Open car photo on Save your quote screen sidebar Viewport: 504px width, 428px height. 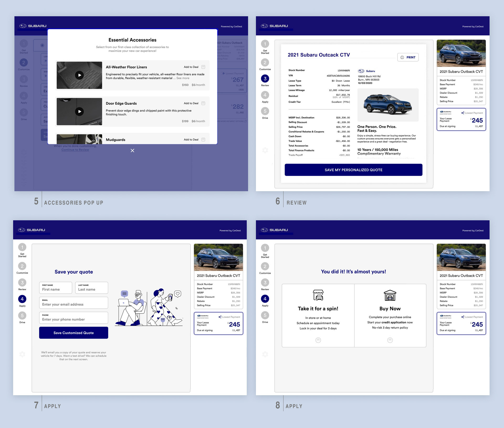(218, 257)
